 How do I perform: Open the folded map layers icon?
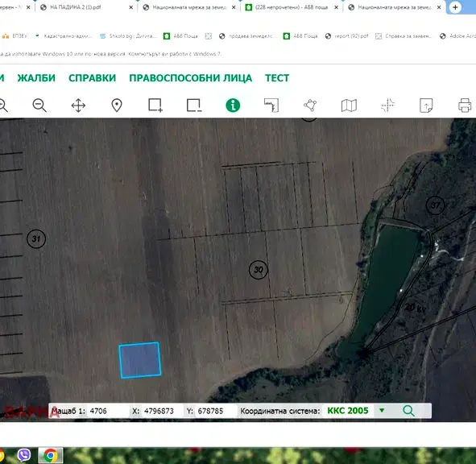click(x=349, y=106)
